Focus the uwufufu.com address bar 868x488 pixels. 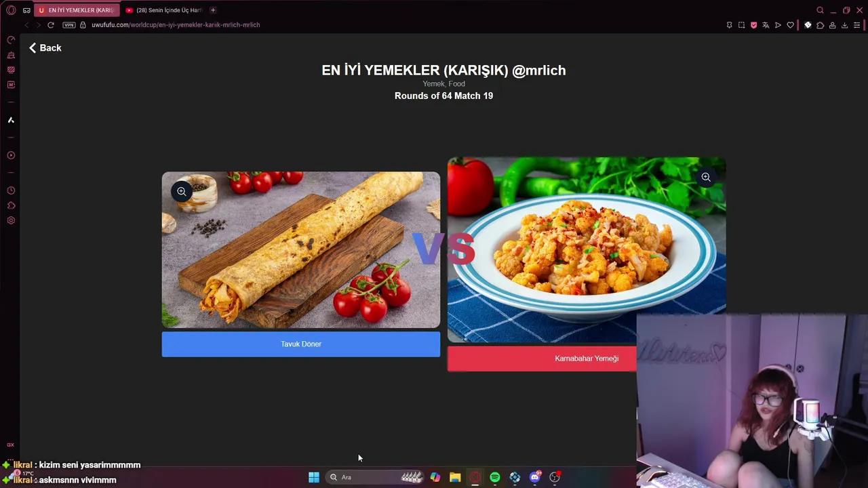(176, 25)
